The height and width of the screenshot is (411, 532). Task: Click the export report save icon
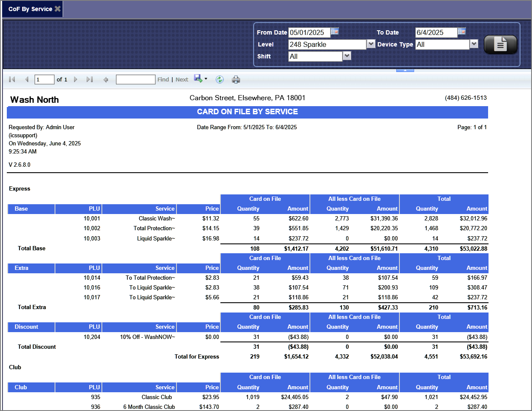[198, 78]
